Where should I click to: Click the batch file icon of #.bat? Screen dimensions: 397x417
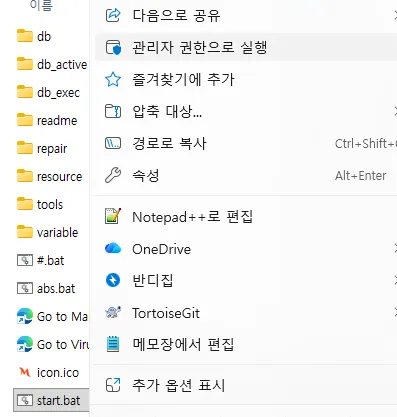(x=25, y=260)
